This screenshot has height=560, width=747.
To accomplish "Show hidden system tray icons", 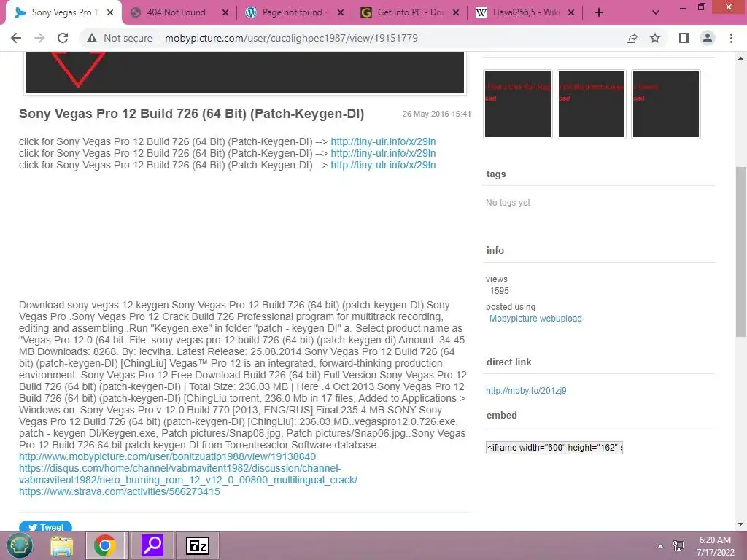I will click(x=660, y=546).
